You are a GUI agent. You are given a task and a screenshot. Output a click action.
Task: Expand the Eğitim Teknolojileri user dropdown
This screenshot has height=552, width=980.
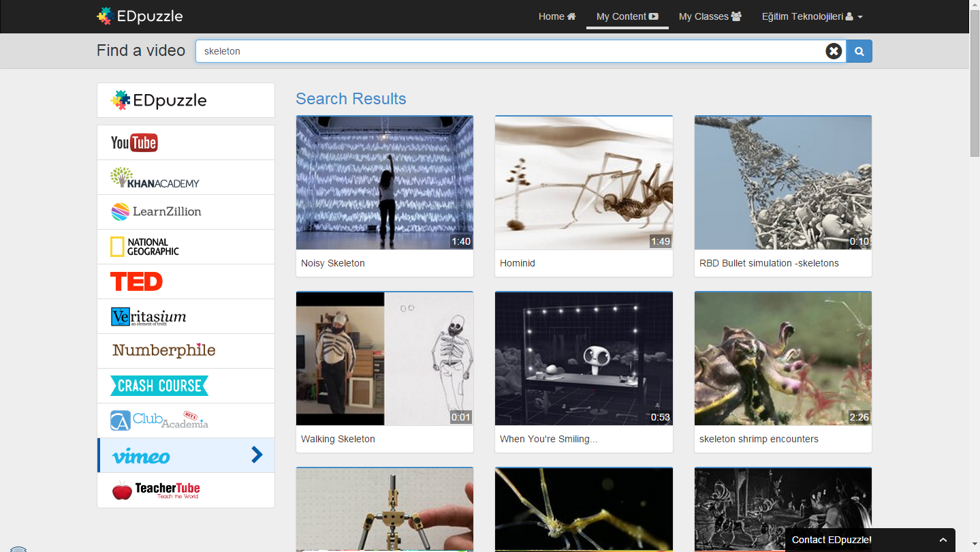[x=812, y=16]
